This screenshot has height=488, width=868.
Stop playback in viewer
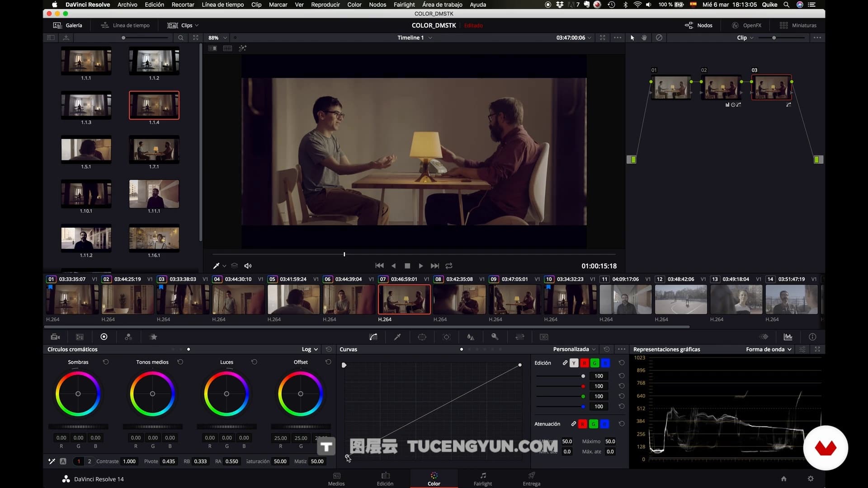(407, 266)
